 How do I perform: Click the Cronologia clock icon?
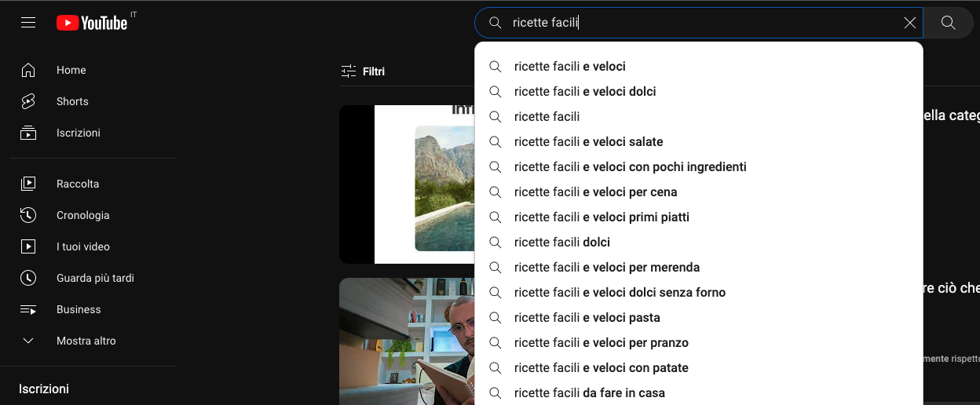(x=28, y=215)
